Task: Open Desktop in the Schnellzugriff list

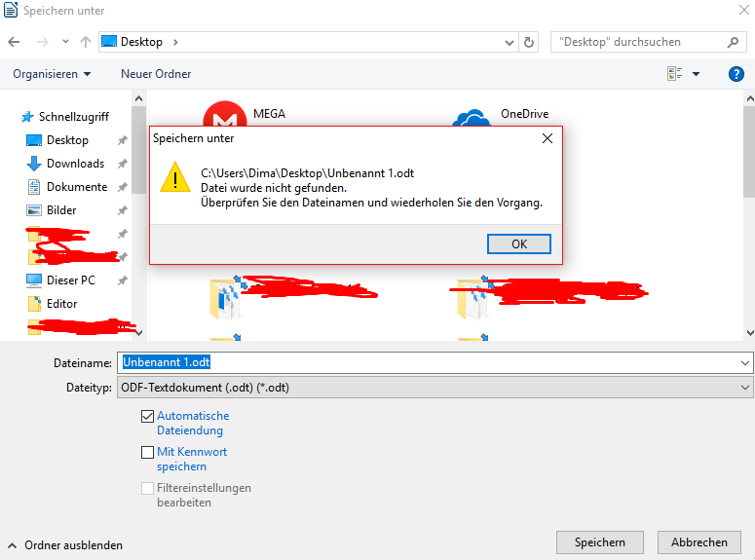Action: click(67, 140)
